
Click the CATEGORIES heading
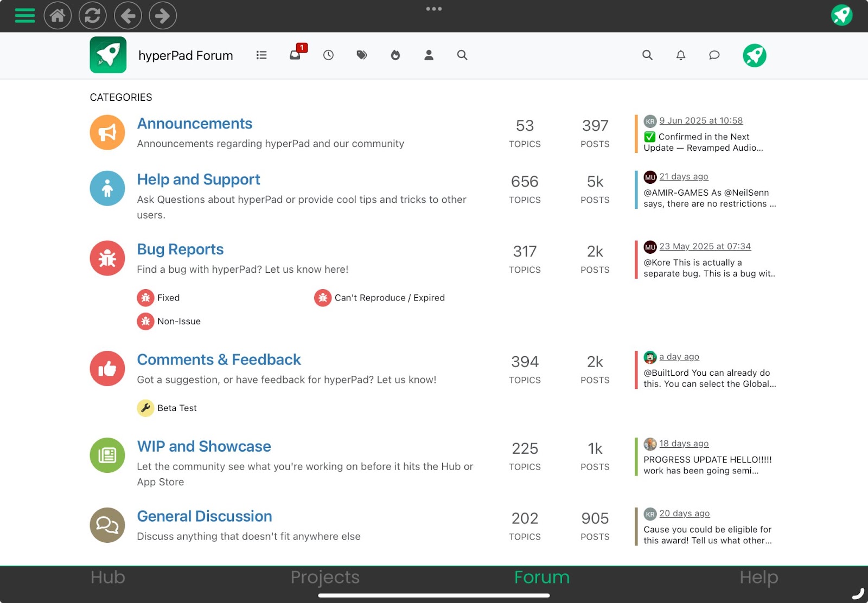click(x=121, y=97)
